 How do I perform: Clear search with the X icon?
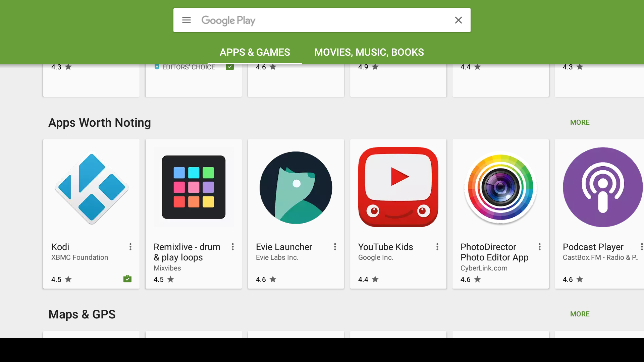[x=458, y=20]
